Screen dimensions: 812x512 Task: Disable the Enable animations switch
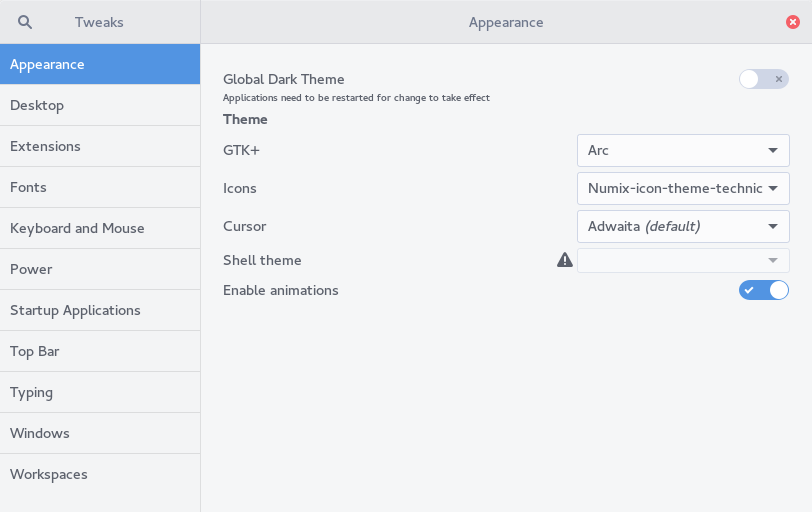[x=764, y=290]
